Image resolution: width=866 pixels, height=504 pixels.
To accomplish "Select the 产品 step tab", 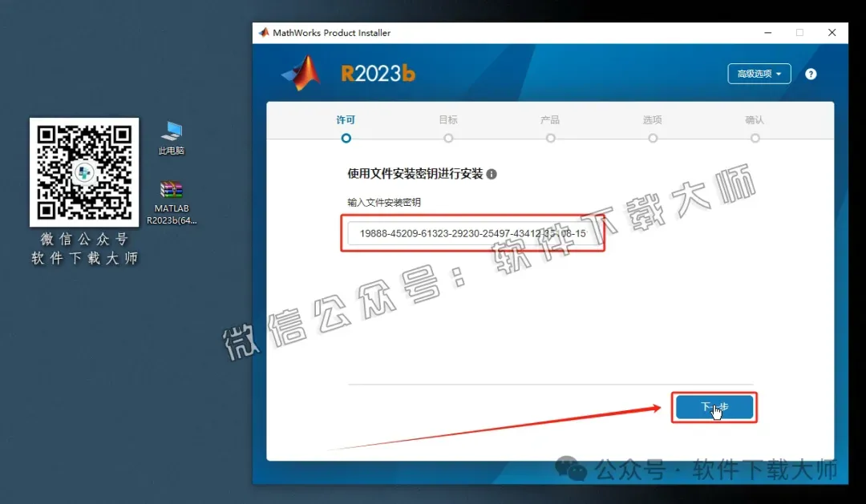I will (x=550, y=119).
